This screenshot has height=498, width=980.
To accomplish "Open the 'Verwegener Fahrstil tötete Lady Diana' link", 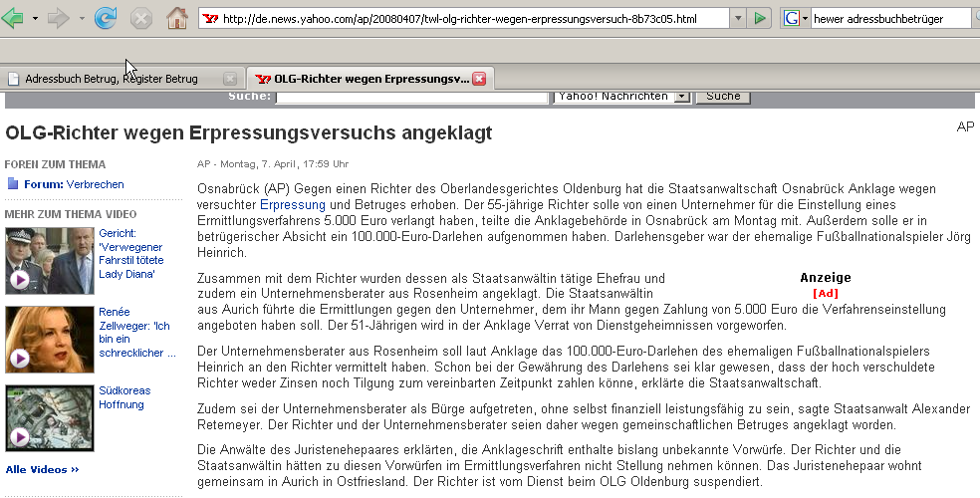I will [x=131, y=254].
